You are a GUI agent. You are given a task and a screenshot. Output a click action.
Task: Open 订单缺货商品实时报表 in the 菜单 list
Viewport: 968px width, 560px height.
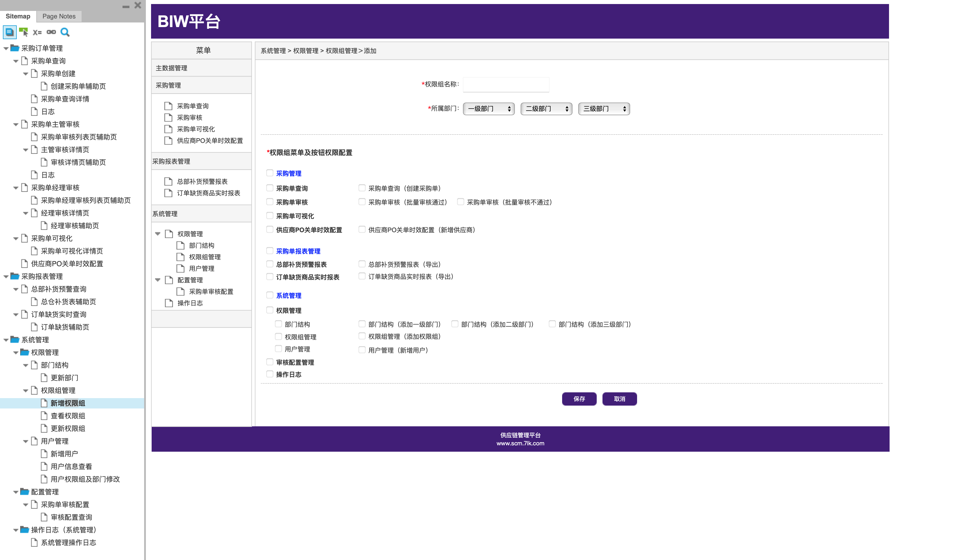208,193
